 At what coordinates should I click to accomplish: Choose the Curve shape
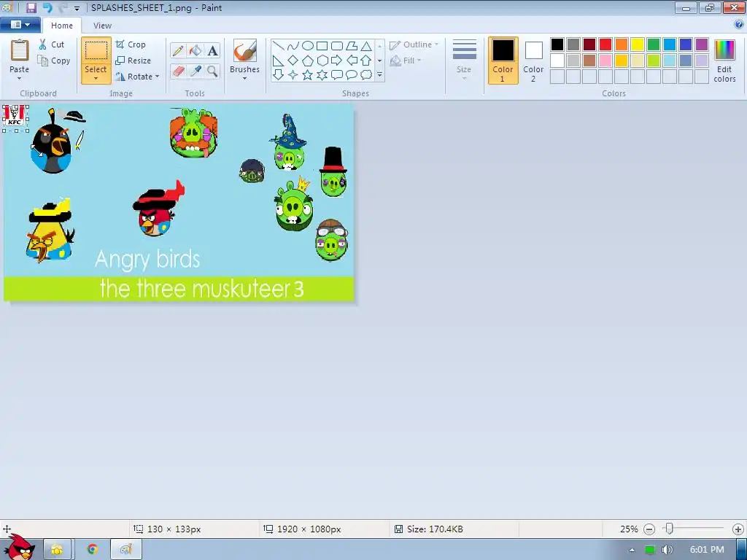pyautogui.click(x=293, y=46)
